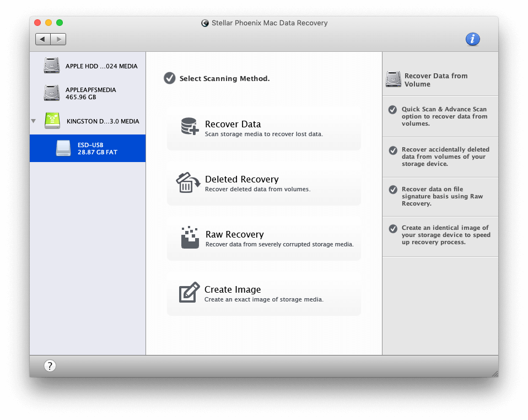Click checkmark beside Create an identical image
This screenshot has height=420, width=528.
[x=393, y=229]
